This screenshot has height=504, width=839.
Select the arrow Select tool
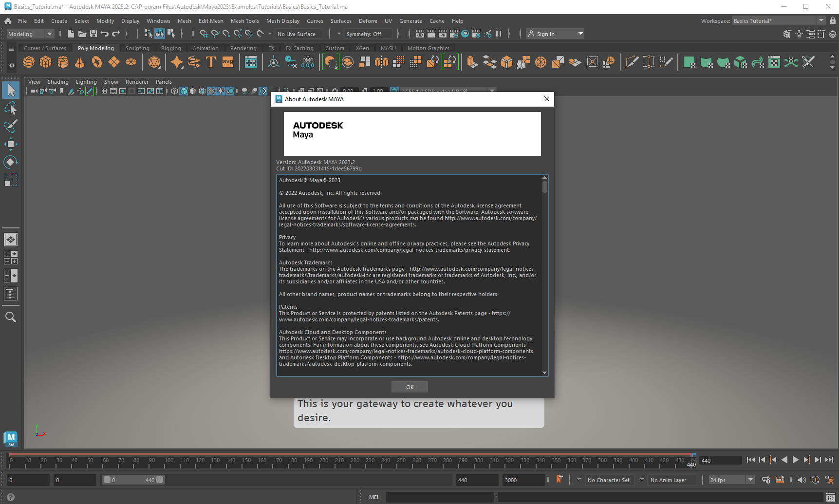pyautogui.click(x=11, y=90)
